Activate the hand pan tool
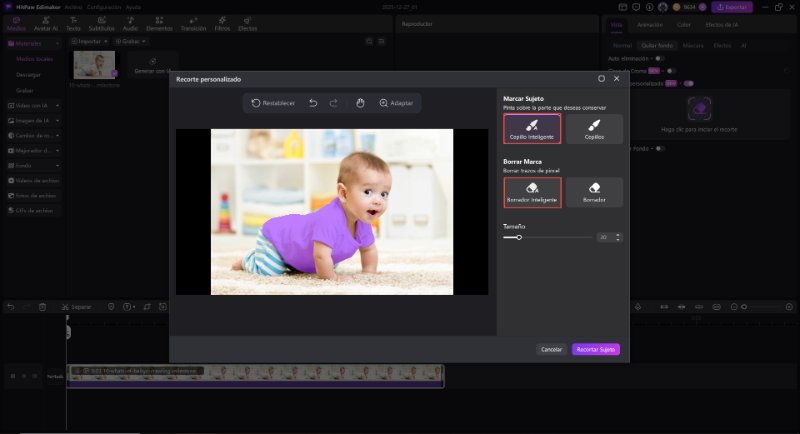800x434 pixels. (x=360, y=103)
